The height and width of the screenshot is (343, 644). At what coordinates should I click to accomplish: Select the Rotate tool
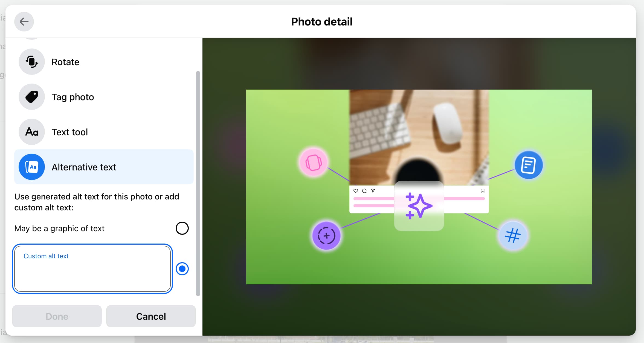pos(66,62)
